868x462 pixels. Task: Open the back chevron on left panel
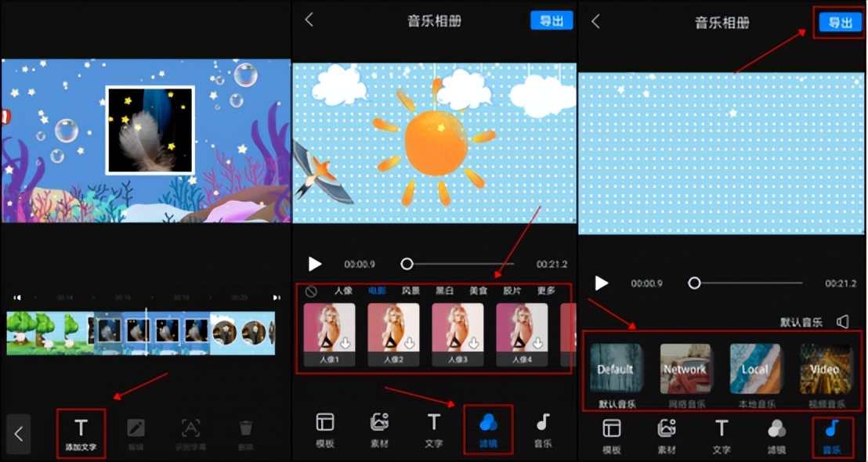[19, 432]
